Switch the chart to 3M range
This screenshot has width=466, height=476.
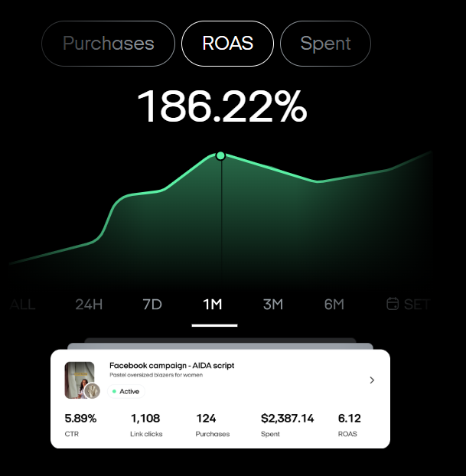[x=273, y=304]
